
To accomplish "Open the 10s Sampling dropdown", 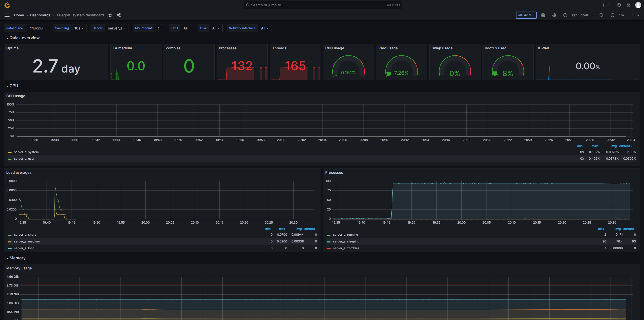I will pos(79,28).
